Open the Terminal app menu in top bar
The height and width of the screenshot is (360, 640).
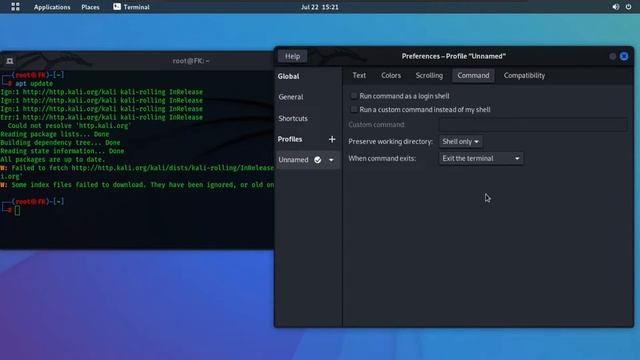[x=131, y=7]
